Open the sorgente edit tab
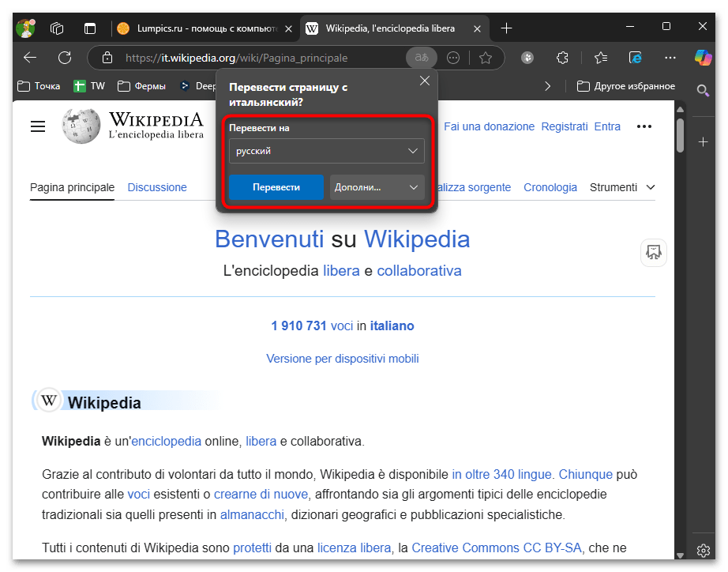Screen dimensions: 728x572 (474, 188)
